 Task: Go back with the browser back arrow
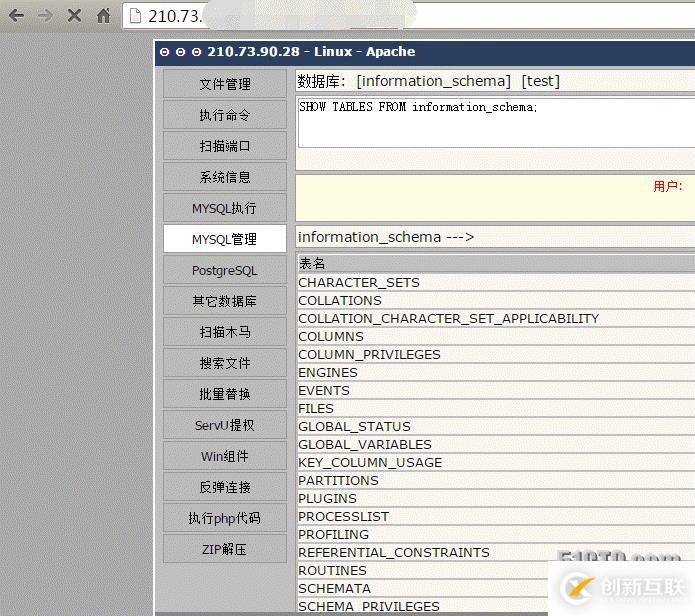17,16
